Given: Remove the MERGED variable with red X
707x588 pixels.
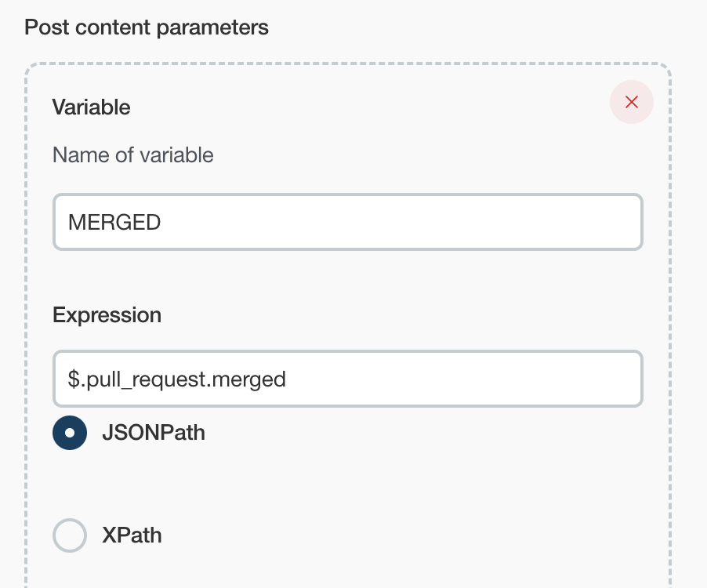Looking at the screenshot, I should pos(631,102).
